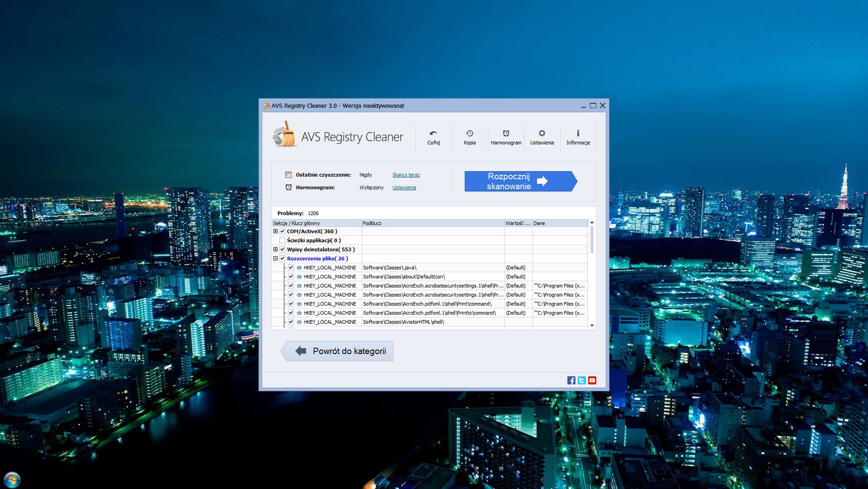Click the results list scroll-up arrow
868x489 pixels.
coord(592,223)
